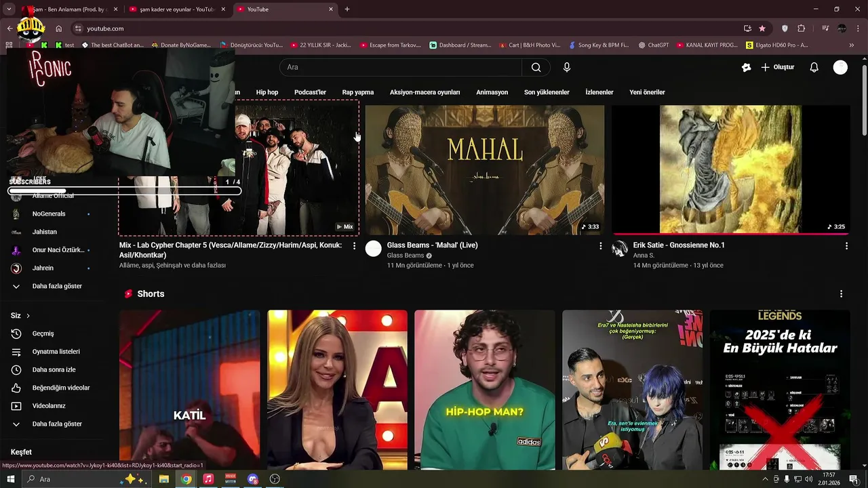Open ChatGPT bookmark
This screenshot has width=868, height=488.
[x=654, y=45]
